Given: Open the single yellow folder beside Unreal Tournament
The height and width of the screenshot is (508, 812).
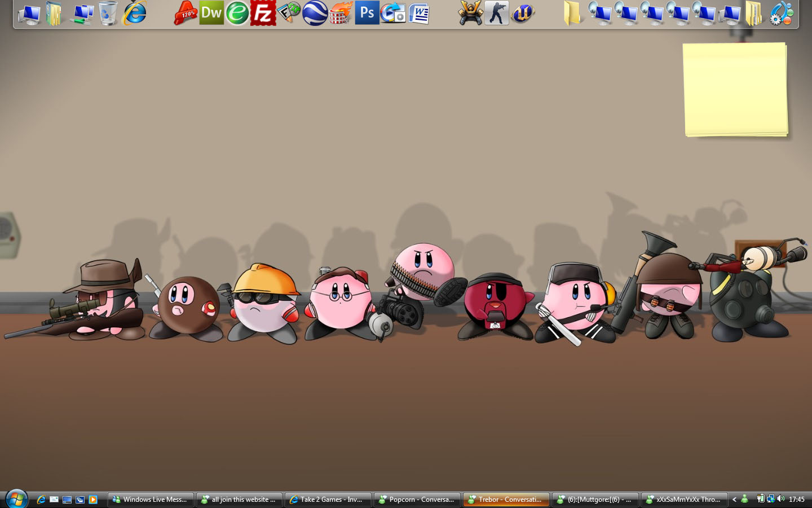Looking at the screenshot, I should coord(573,14).
